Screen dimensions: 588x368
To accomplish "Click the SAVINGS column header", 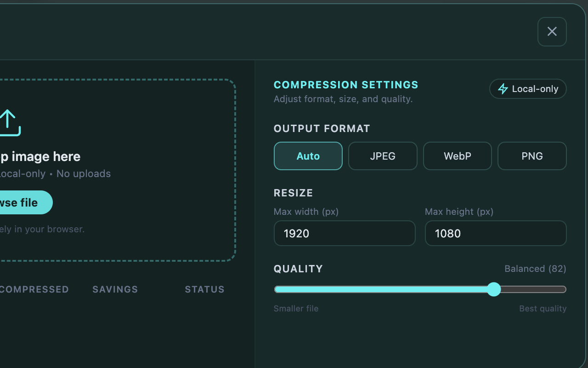I will point(115,289).
